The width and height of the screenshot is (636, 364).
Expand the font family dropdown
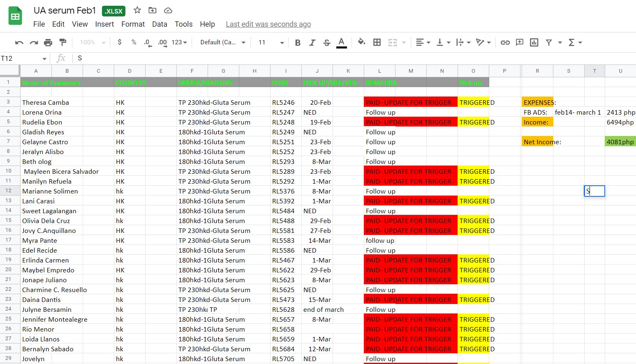pyautogui.click(x=223, y=42)
